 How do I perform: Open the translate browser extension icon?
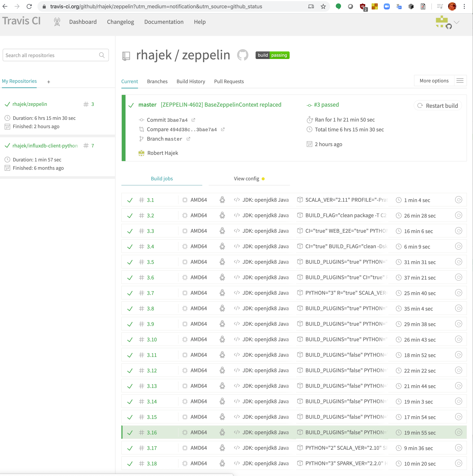coord(399,7)
